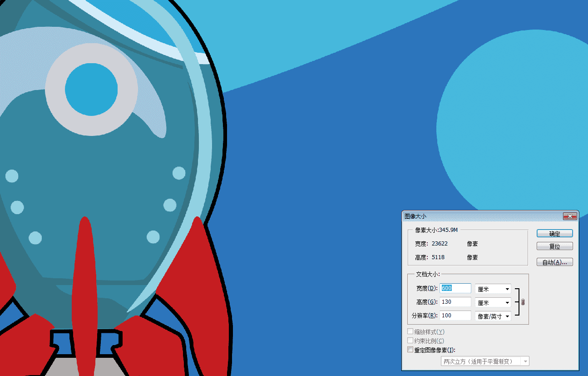Click the pixel height value 5118
Viewport: 588px width, 376px height.
(438, 257)
